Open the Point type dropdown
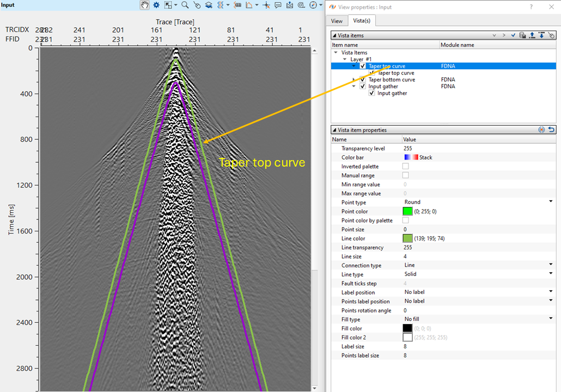 pos(551,202)
